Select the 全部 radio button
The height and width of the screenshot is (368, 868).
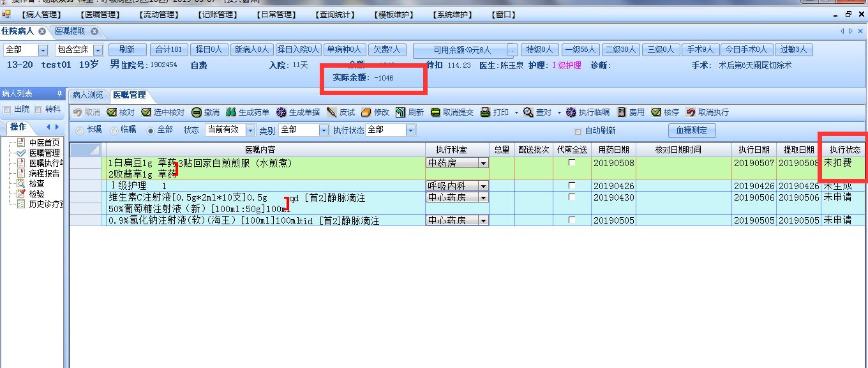151,130
